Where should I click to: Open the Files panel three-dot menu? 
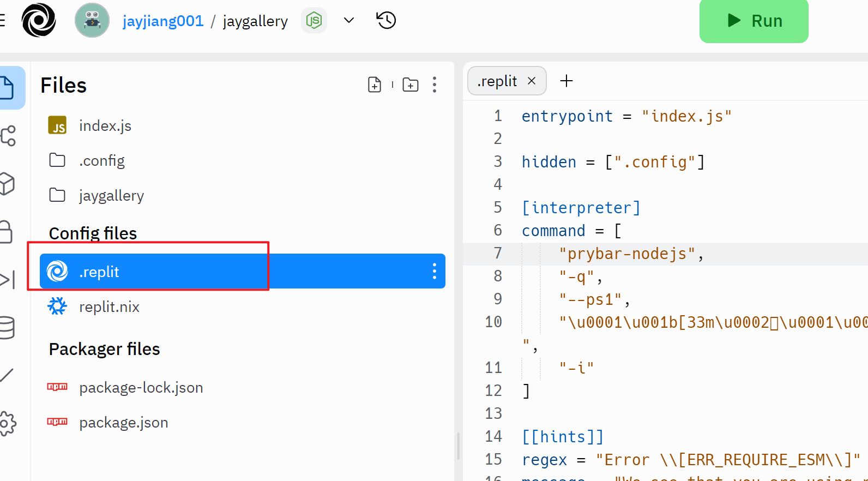[x=435, y=85]
